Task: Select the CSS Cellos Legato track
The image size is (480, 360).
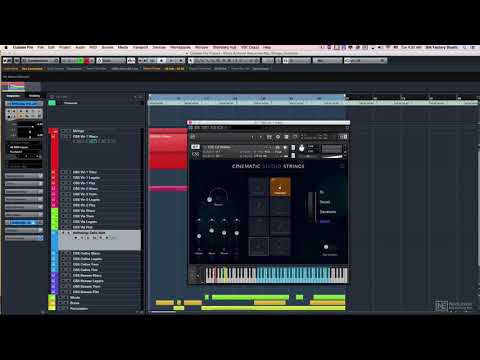Action: 99,259
